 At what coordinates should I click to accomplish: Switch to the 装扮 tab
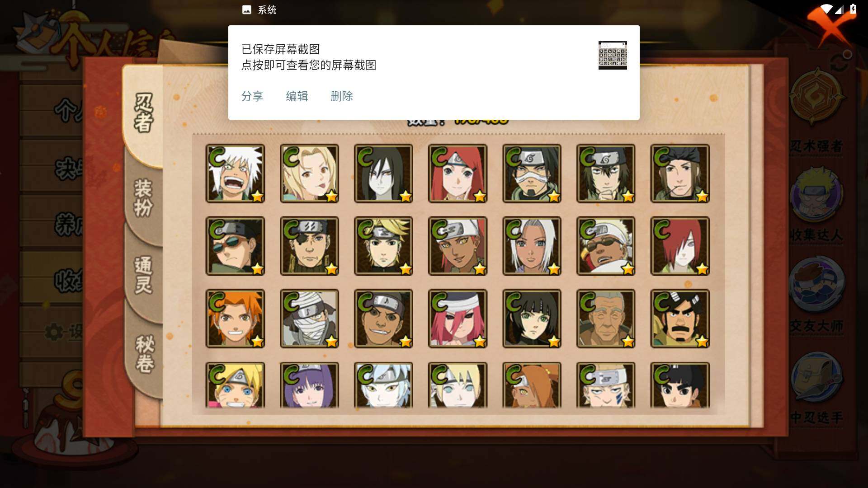(x=143, y=198)
